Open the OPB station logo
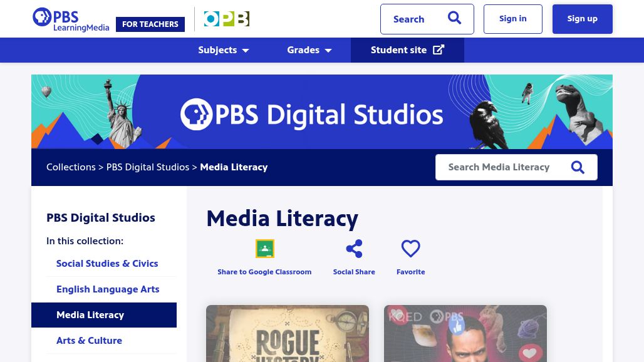The image size is (644, 362). point(226,19)
